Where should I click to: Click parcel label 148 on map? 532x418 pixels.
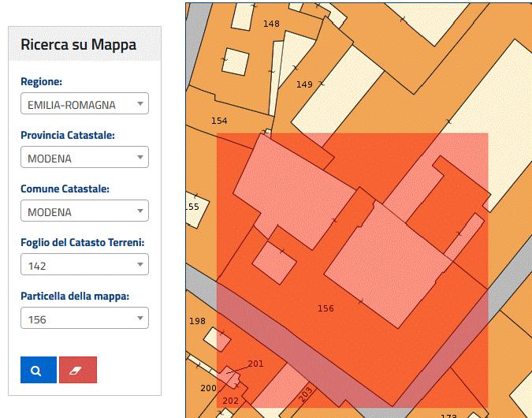tap(271, 24)
